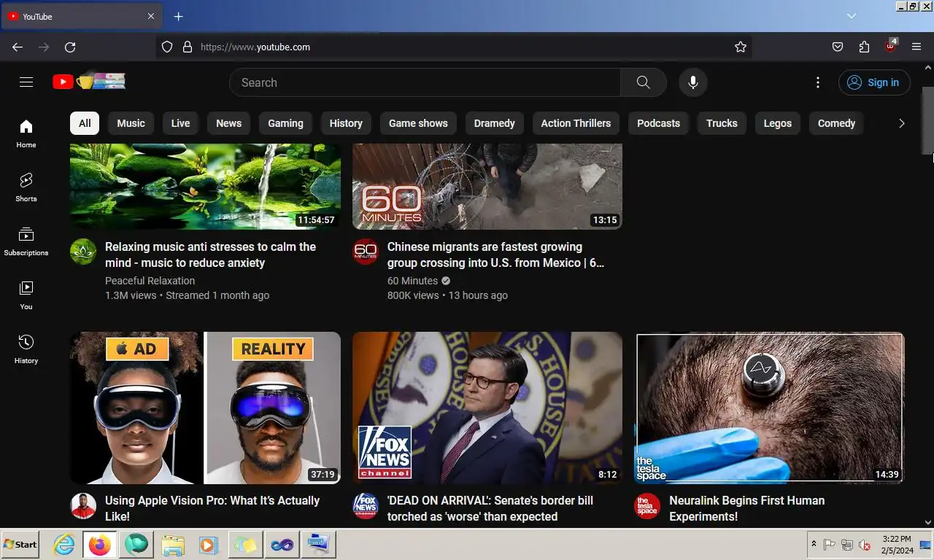934x560 pixels.
Task: Go back with browser back arrow
Action: (18, 47)
